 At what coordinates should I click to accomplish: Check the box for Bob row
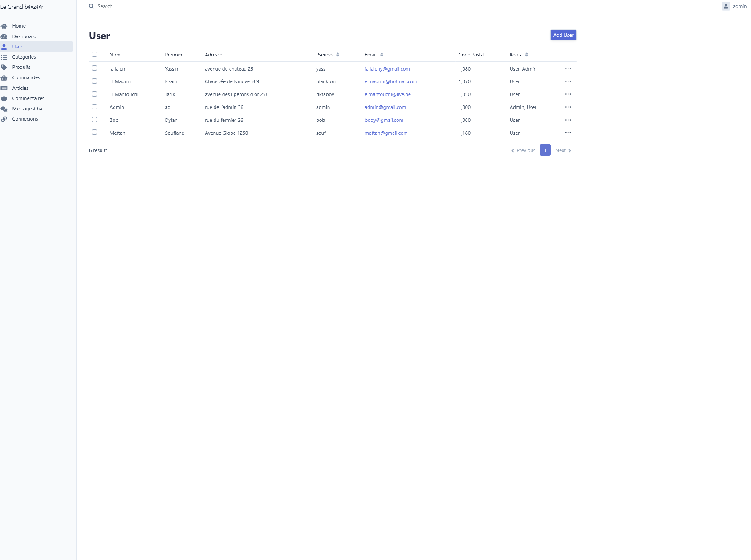click(94, 120)
